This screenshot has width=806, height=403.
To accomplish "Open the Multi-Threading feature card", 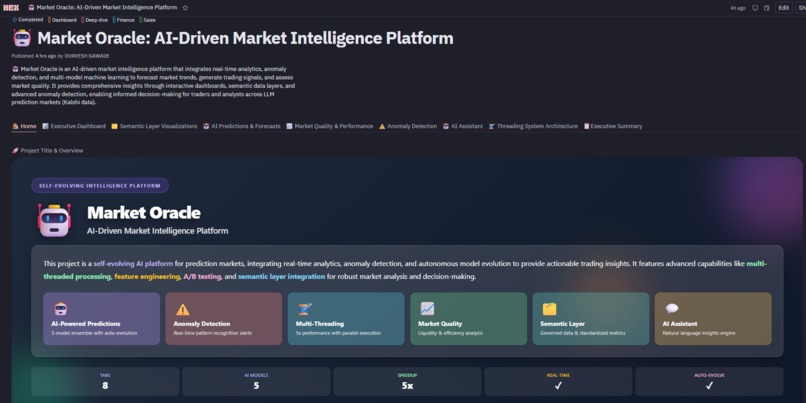I will tap(346, 319).
